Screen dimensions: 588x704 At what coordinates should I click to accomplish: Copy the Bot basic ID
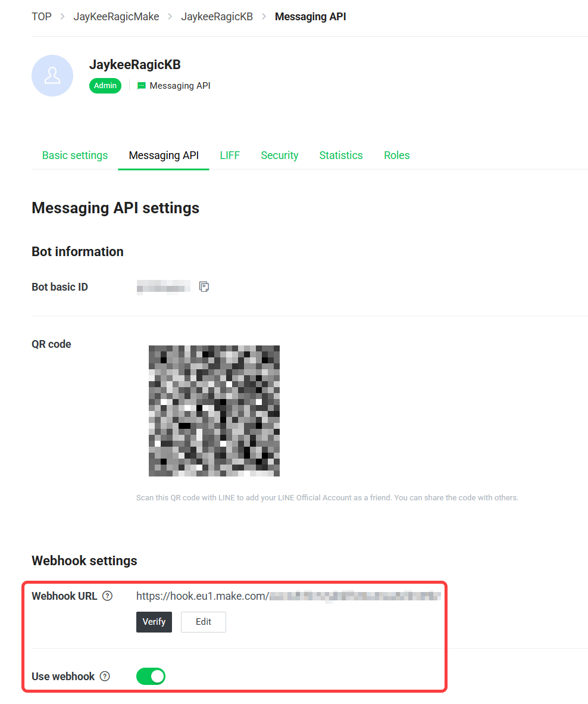click(x=204, y=286)
